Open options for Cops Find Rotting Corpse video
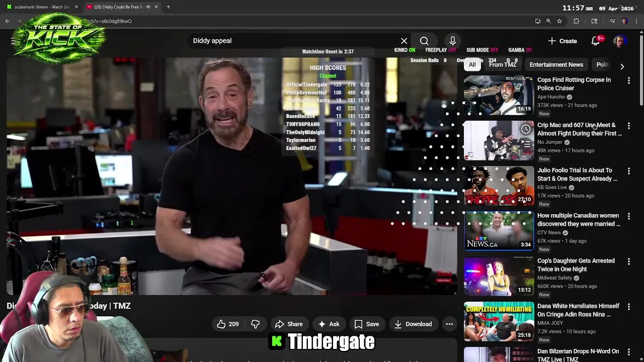The image size is (644, 362). point(628,80)
